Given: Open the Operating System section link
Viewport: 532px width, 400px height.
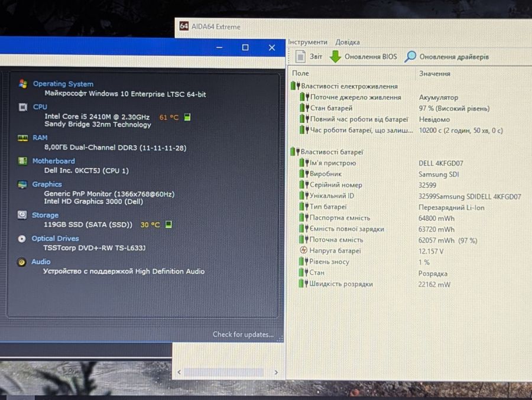Looking at the screenshot, I should point(63,84).
